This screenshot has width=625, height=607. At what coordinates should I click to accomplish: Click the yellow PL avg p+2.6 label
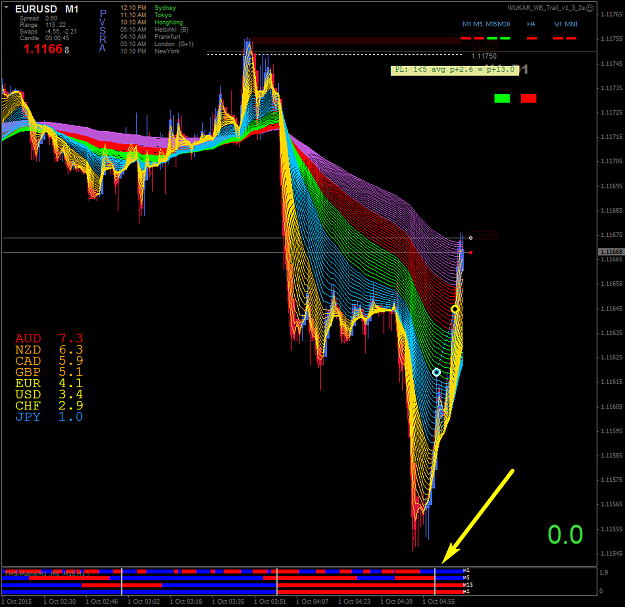click(x=454, y=70)
